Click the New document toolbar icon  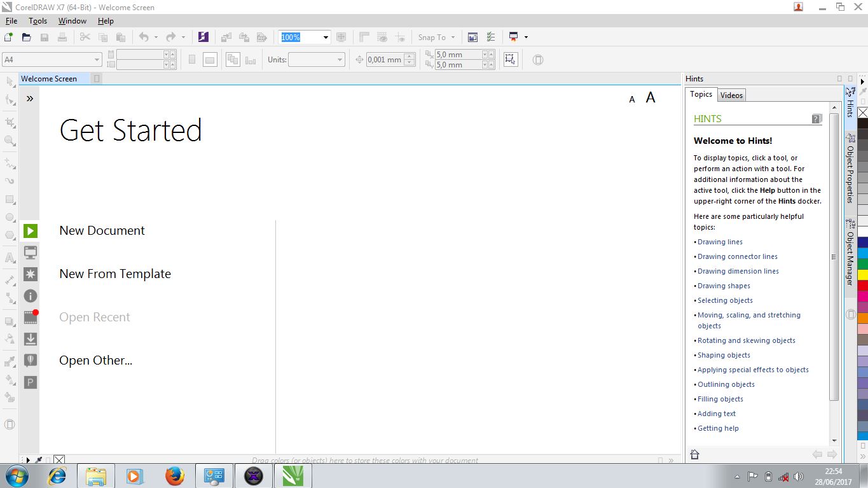(x=8, y=37)
